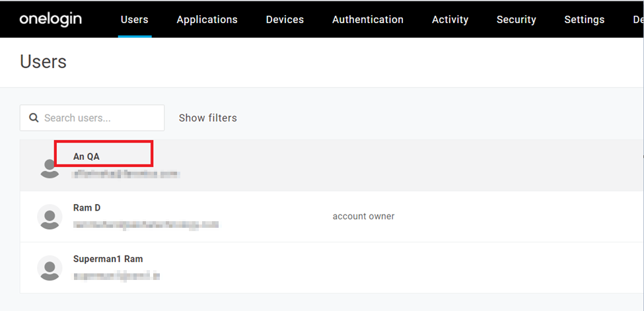The width and height of the screenshot is (644, 311).
Task: Navigate to the Settings menu
Action: click(x=584, y=20)
